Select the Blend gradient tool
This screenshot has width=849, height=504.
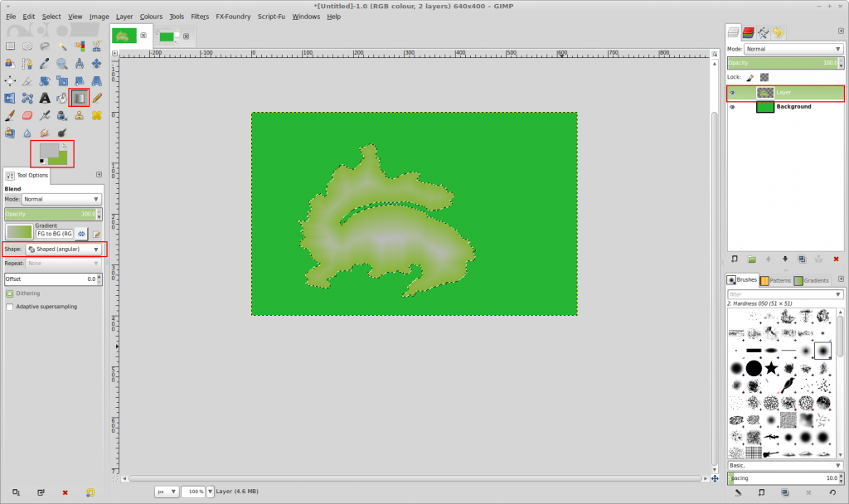(80, 97)
